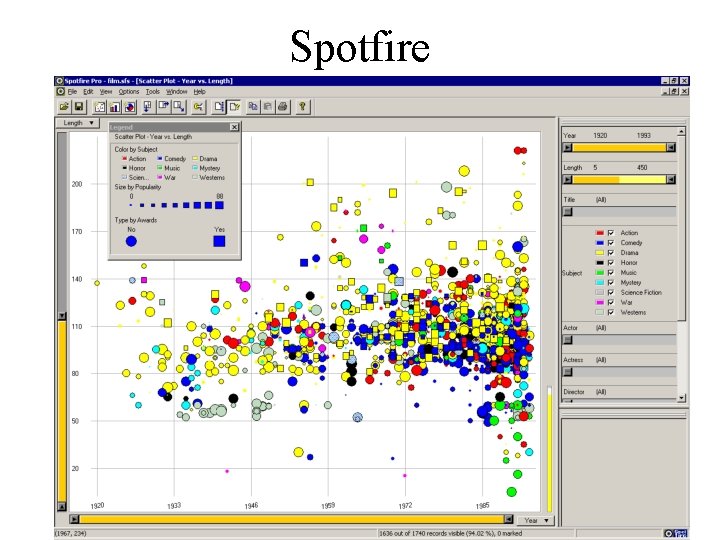Image resolution: width=720 pixels, height=540 pixels.
Task: Click the Year range slider right handle
Action: coord(671,147)
